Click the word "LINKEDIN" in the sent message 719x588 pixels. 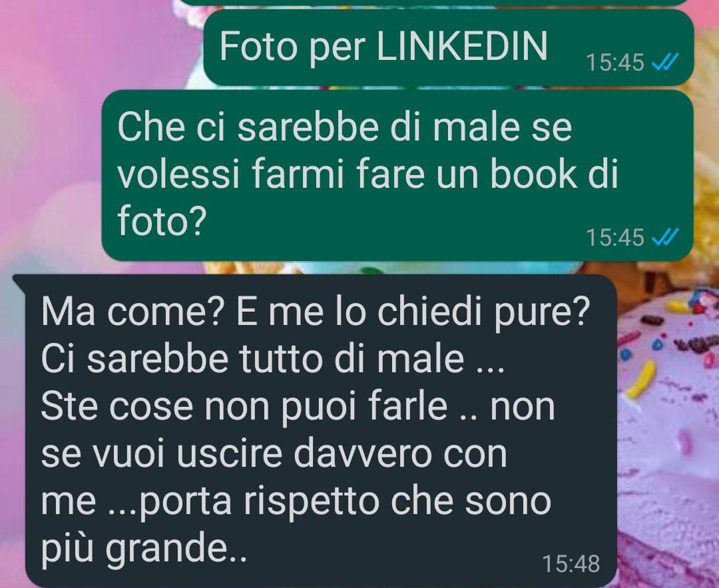(462, 46)
